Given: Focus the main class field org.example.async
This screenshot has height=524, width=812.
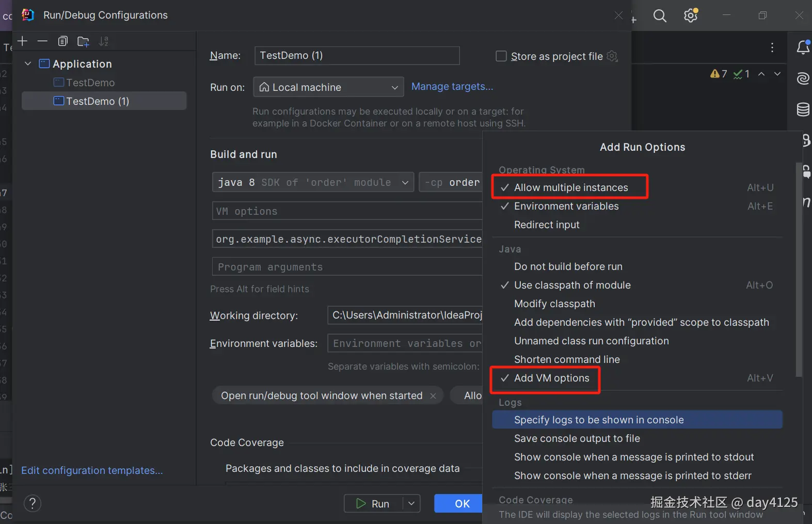Looking at the screenshot, I should 347,239.
